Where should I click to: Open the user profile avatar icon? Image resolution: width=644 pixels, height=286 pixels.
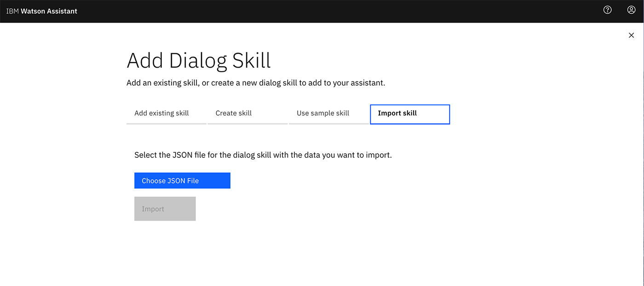pyautogui.click(x=631, y=10)
